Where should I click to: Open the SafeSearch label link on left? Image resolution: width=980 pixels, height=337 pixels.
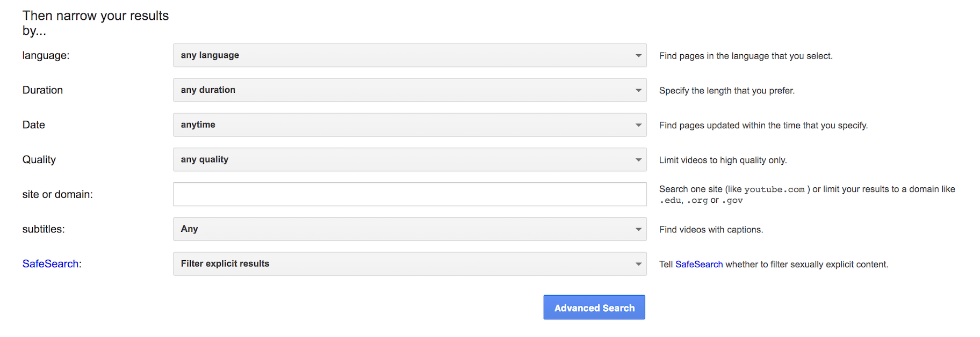51,263
